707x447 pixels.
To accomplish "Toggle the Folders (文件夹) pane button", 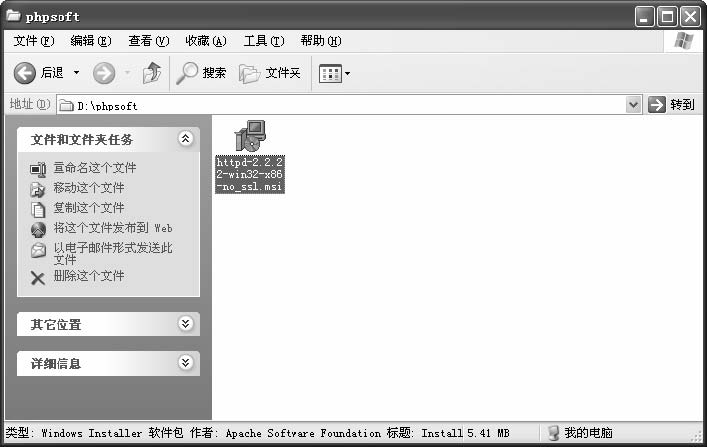I will (270, 73).
